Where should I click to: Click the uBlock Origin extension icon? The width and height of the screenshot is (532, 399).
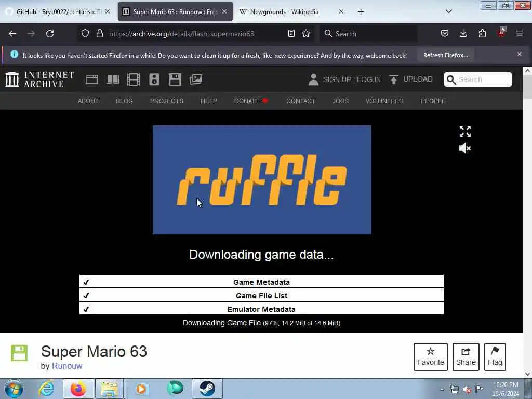(501, 33)
